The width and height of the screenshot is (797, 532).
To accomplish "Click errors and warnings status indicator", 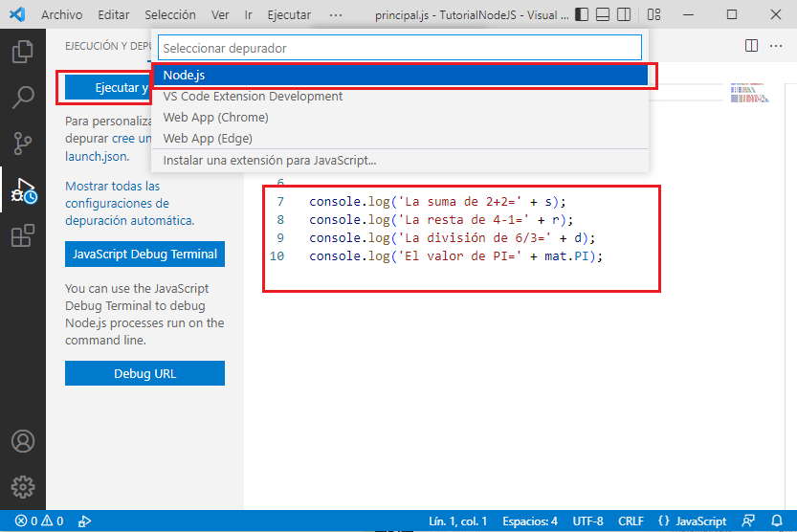I will [39, 521].
